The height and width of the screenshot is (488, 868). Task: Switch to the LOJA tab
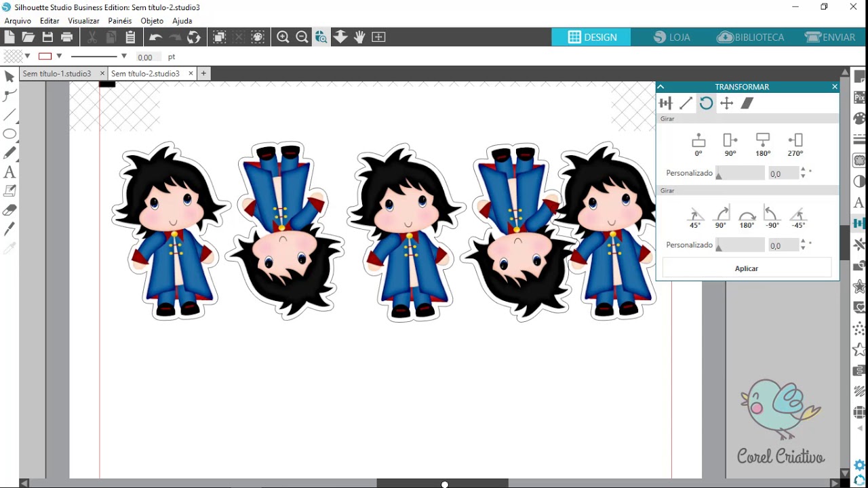(671, 37)
